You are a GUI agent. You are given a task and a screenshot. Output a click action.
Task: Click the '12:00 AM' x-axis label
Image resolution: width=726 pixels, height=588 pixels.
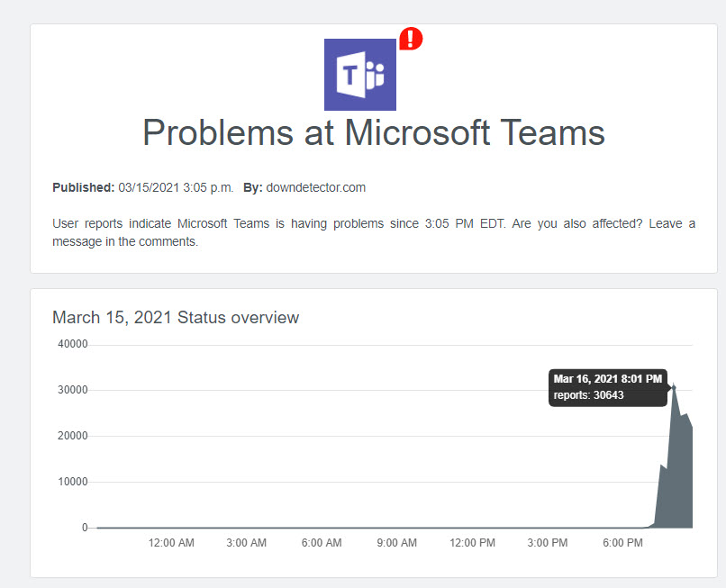171,543
